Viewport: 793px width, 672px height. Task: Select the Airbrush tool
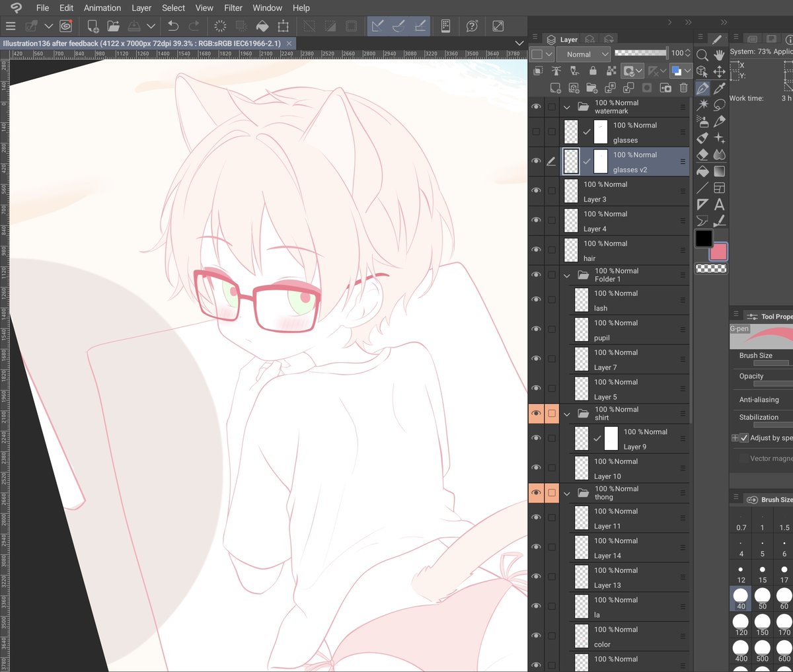tap(702, 122)
